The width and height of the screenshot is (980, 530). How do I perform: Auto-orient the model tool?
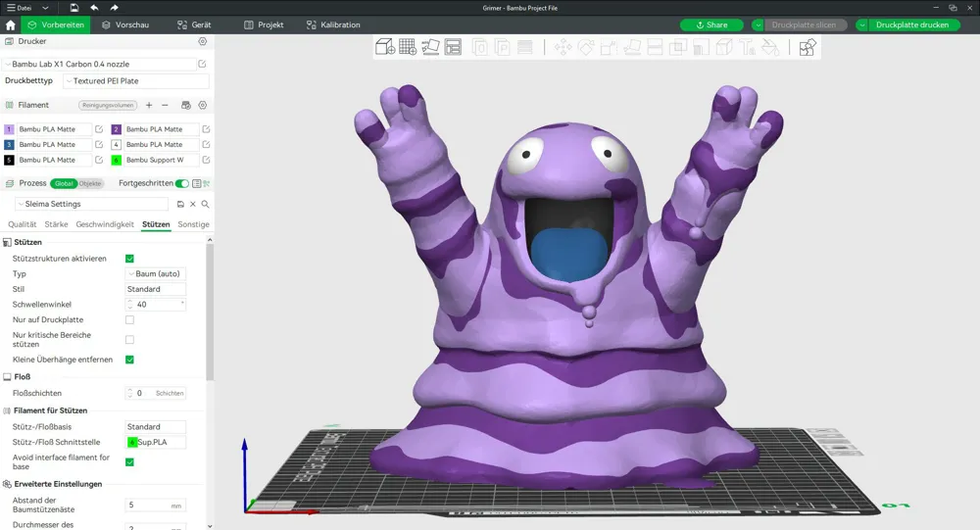coord(430,47)
